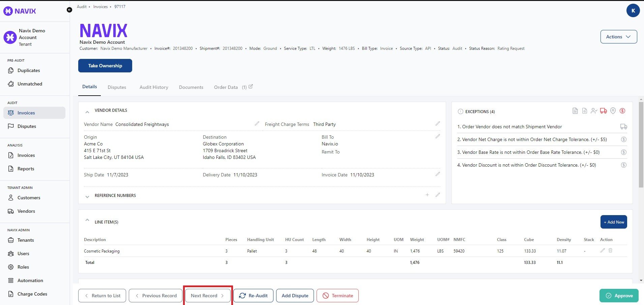Switch to the Order Data tab
This screenshot has width=644, height=305.
click(x=226, y=87)
